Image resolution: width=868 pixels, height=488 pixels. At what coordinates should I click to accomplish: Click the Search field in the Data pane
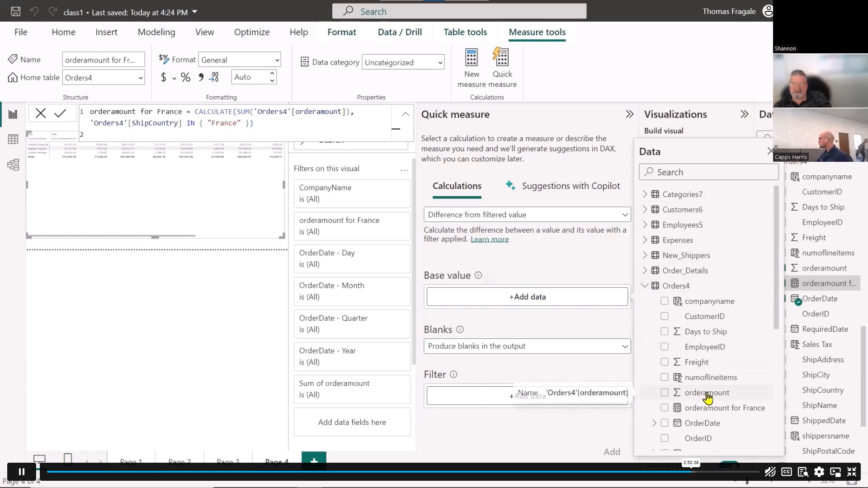(x=708, y=172)
